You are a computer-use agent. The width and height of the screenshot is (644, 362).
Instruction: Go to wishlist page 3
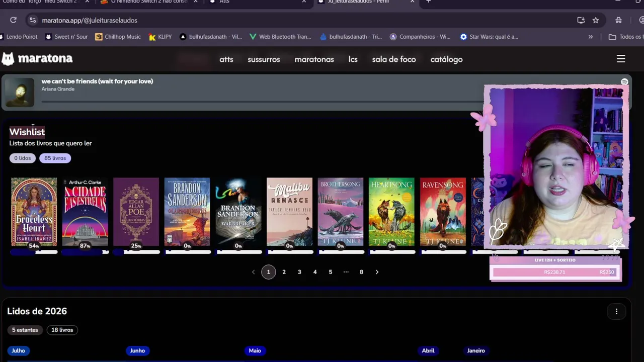pyautogui.click(x=299, y=272)
